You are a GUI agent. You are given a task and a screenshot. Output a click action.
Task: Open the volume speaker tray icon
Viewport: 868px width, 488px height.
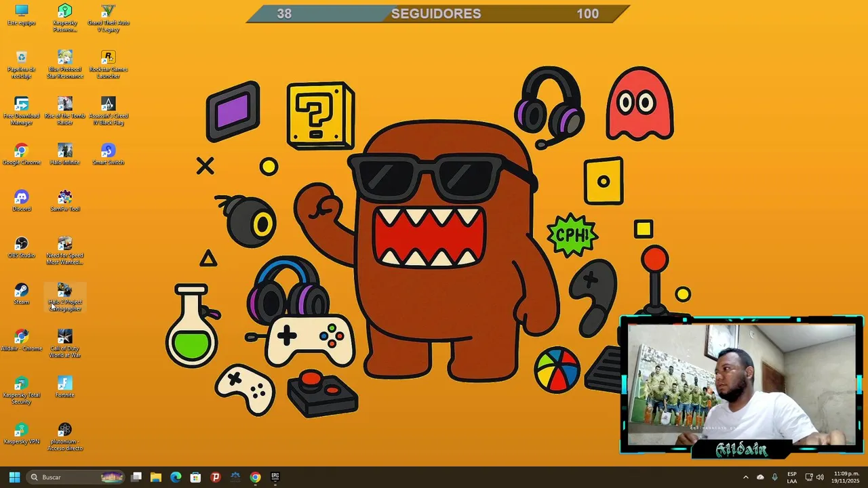click(820, 477)
